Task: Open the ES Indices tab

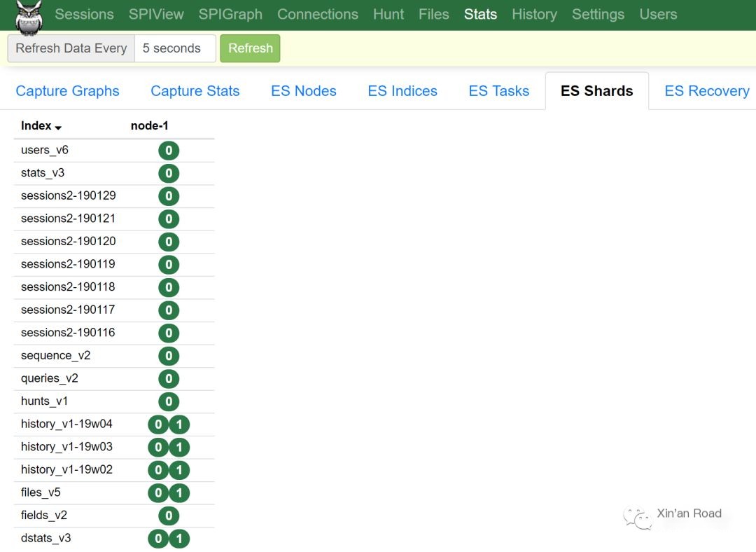Action: [402, 90]
